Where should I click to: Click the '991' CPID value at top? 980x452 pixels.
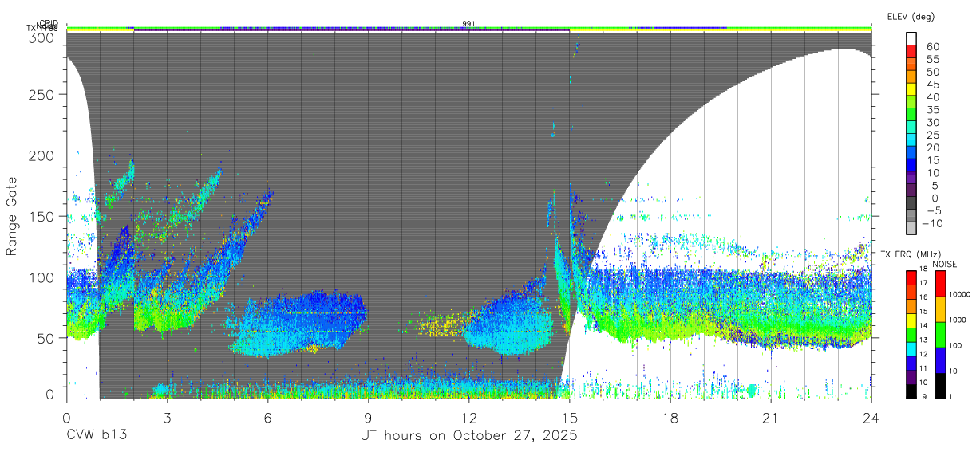pos(469,24)
